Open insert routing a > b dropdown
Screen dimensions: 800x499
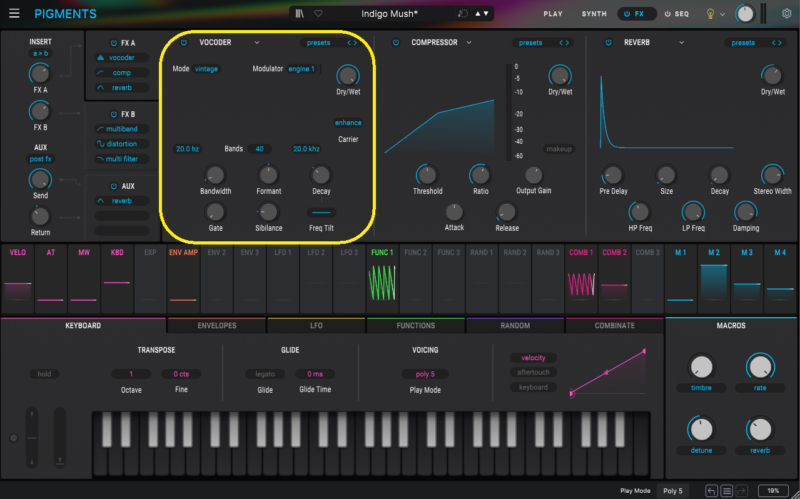(40, 53)
